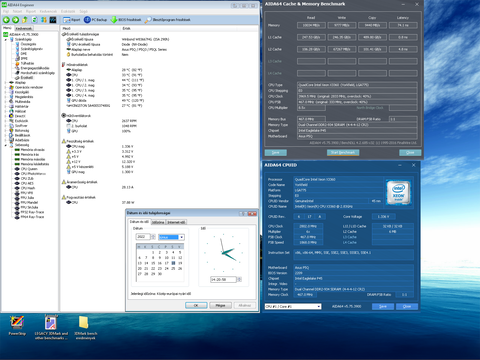Select the Túlhajtás tree item
480x360 pixels.
pyautogui.click(x=27, y=63)
